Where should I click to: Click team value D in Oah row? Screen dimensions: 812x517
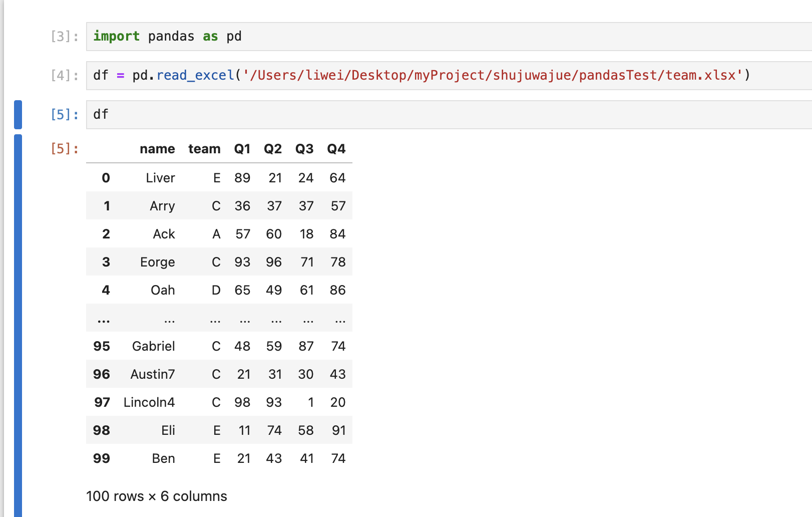(216, 290)
